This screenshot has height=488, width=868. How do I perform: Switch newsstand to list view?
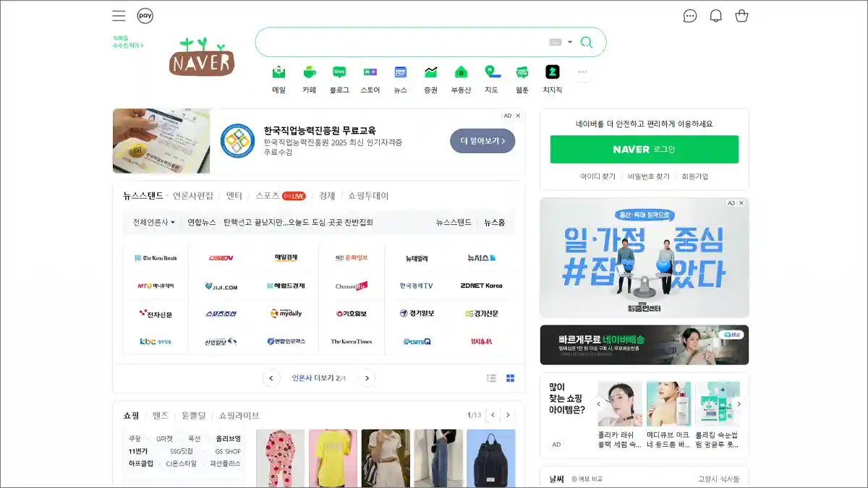492,378
